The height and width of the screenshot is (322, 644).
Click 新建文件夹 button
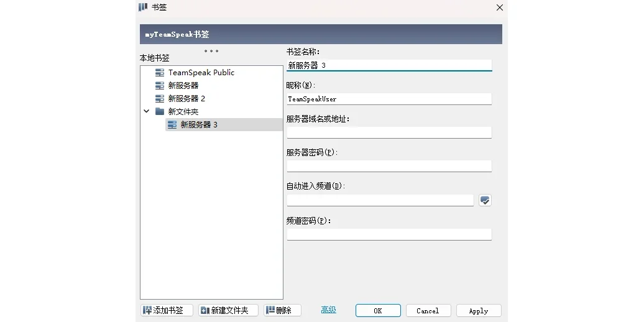click(228, 311)
